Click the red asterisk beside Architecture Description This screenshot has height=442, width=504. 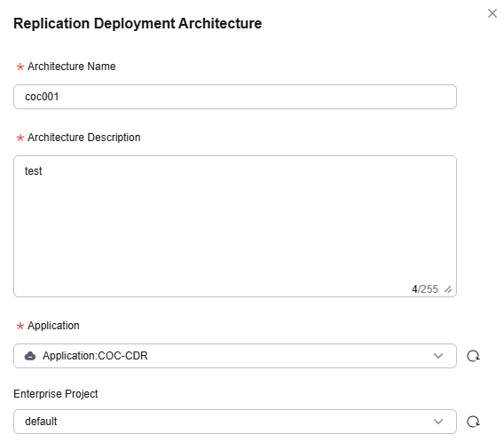click(x=20, y=138)
